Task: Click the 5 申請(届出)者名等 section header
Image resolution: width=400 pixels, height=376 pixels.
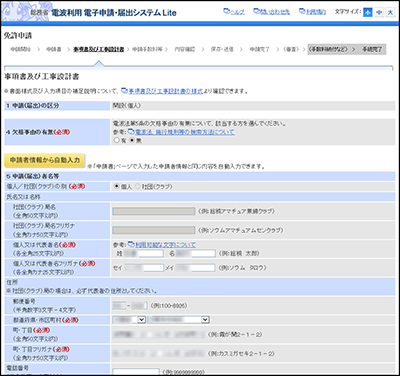Action: pyautogui.click(x=200, y=176)
